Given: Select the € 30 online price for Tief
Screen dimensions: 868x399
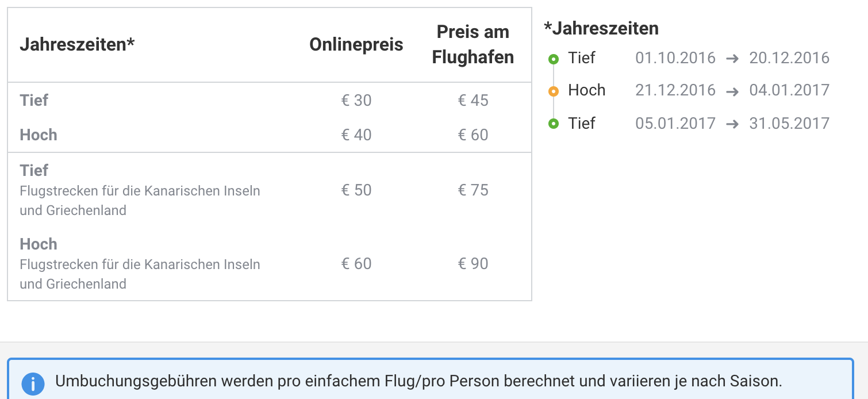Looking at the screenshot, I should coord(356,101).
